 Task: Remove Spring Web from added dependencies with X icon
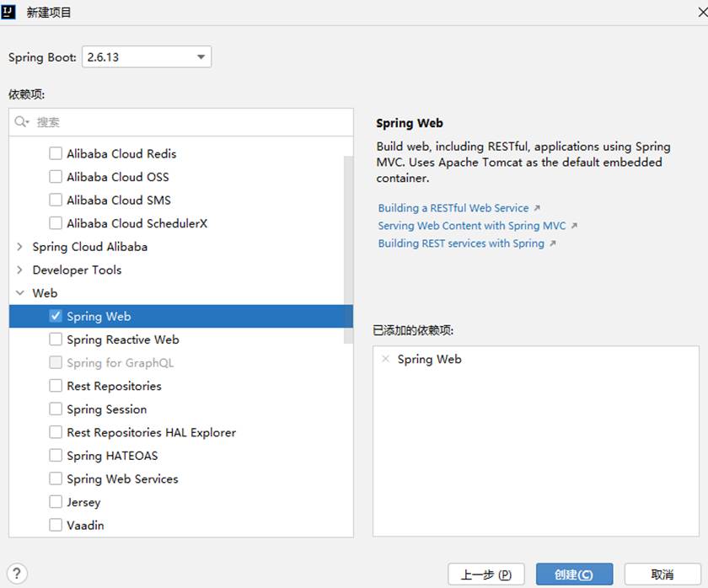pos(385,359)
